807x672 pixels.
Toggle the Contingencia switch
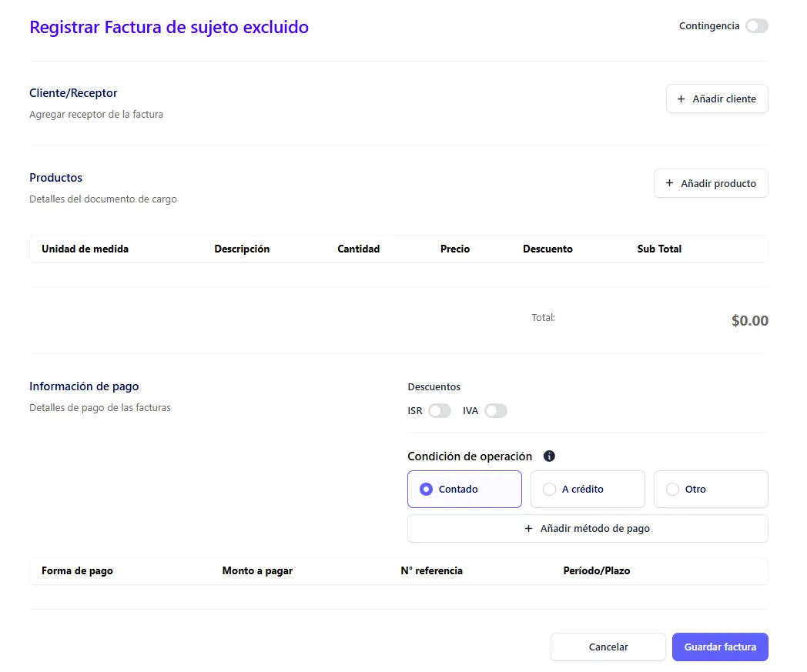(x=756, y=26)
